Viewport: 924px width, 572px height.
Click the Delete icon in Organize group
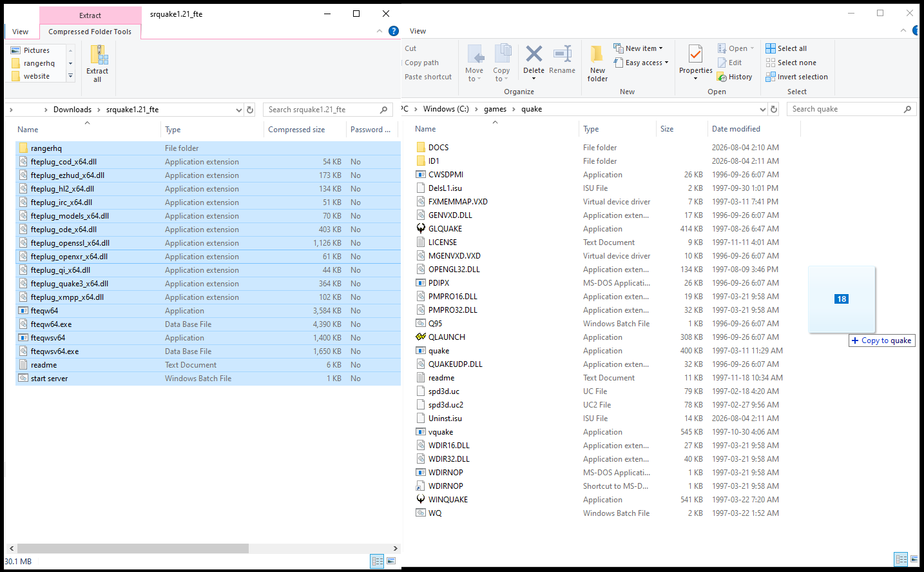coord(534,54)
